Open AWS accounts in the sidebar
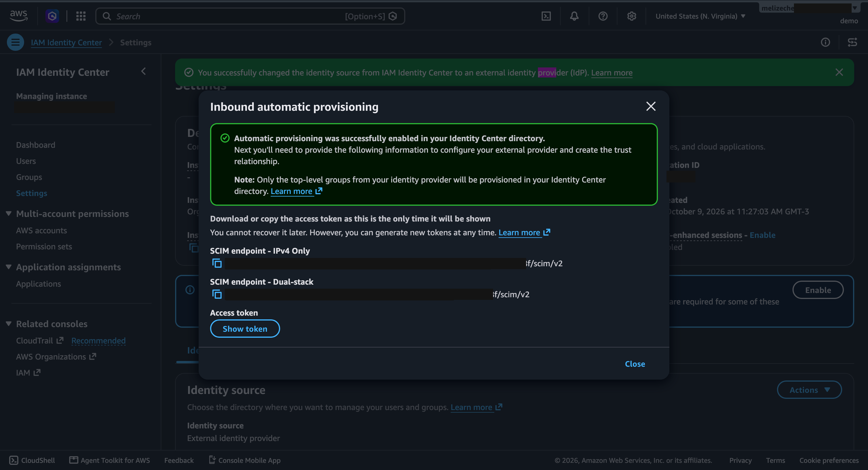Image resolution: width=868 pixels, height=470 pixels. [x=41, y=230]
